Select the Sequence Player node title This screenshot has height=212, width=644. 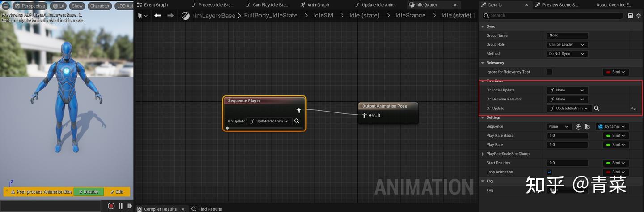244,101
